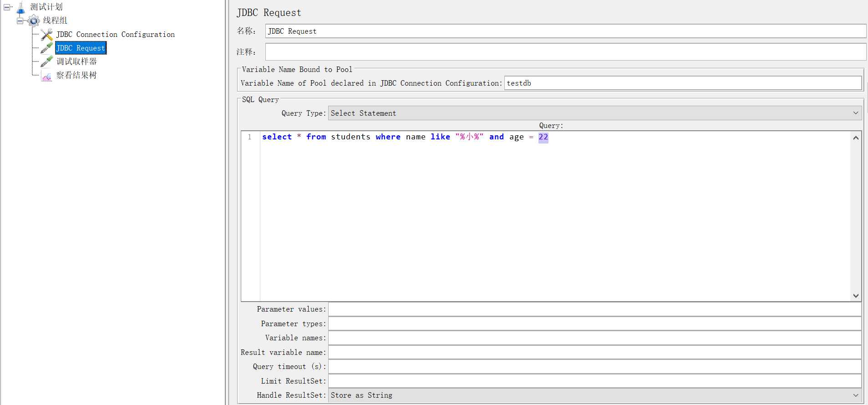Image resolution: width=868 pixels, height=405 pixels.
Task: Click the Query timeout field
Action: (x=594, y=367)
